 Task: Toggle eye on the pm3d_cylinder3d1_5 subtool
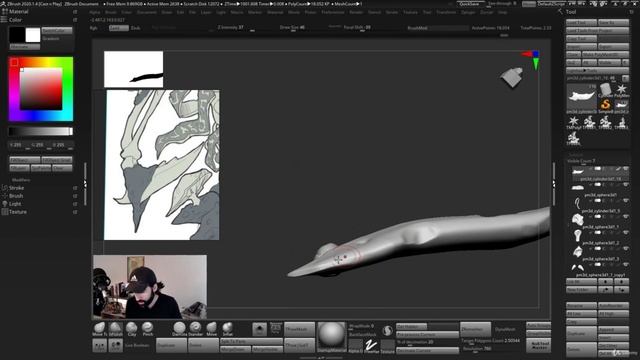(626, 201)
